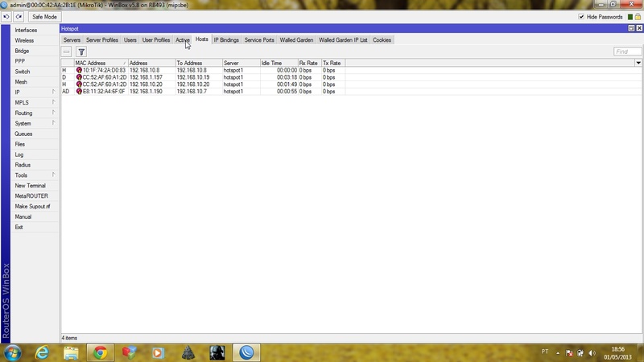The width and height of the screenshot is (644, 362).
Task: Switch to the Server Profiles tab
Action: (x=102, y=39)
